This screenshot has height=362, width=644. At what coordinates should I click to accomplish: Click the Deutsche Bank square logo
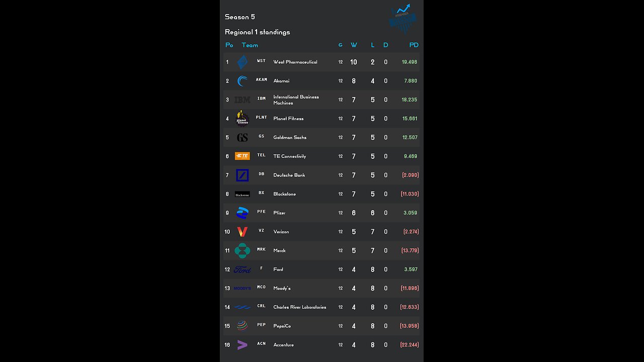242,175
